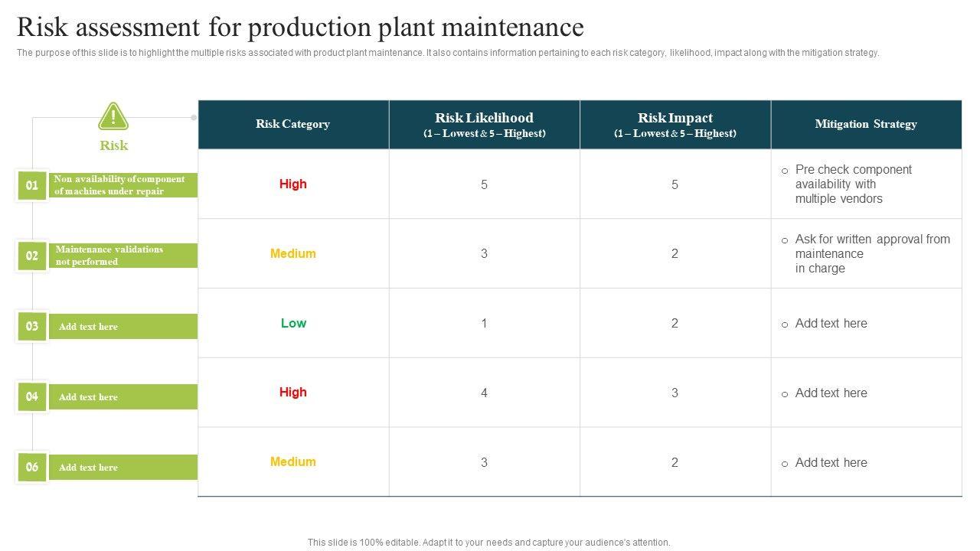Click Maintenance validations not performed label

click(109, 256)
